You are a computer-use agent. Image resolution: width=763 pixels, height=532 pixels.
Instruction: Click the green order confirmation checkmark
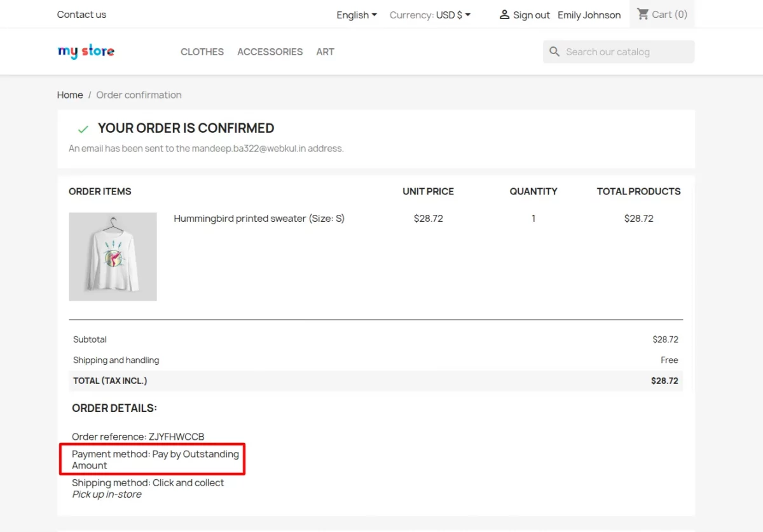[x=82, y=128]
